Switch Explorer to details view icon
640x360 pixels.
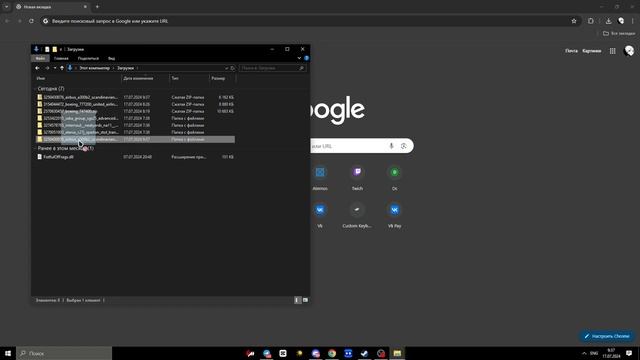tap(298, 300)
